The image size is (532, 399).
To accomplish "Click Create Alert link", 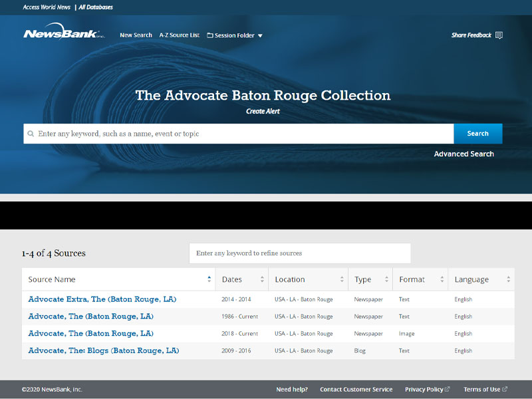I will click(263, 111).
